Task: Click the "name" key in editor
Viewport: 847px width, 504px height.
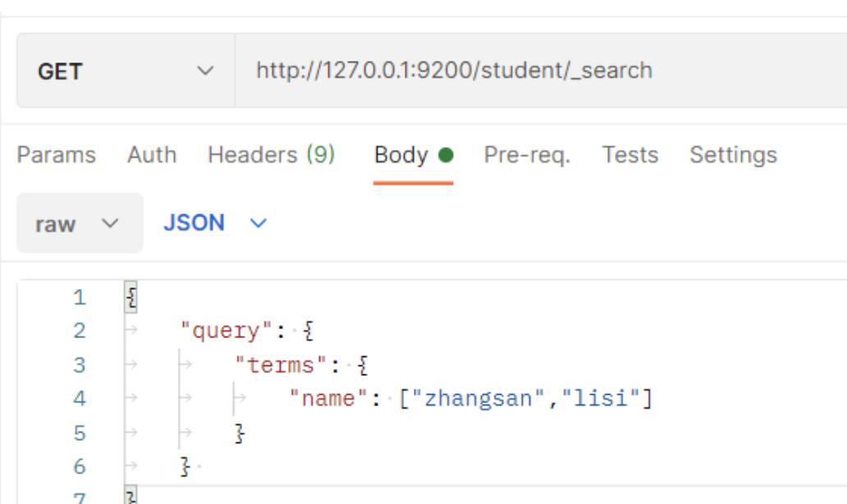Action: [x=327, y=399]
